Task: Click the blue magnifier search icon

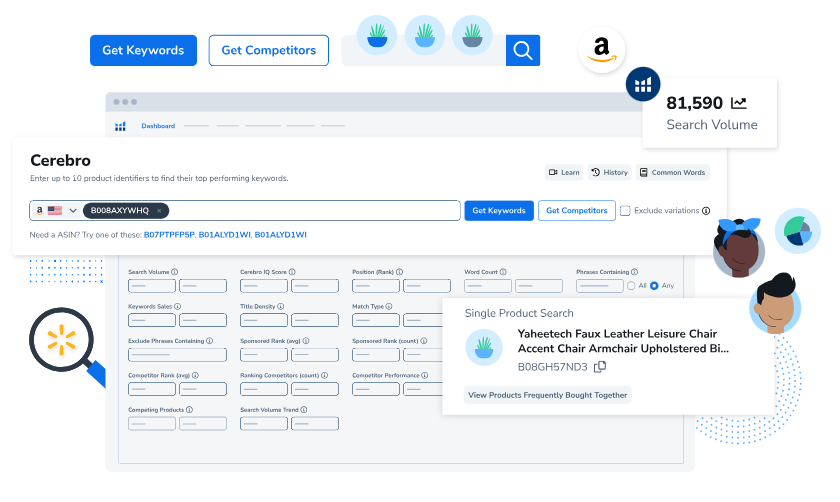Action: pyautogui.click(x=523, y=50)
